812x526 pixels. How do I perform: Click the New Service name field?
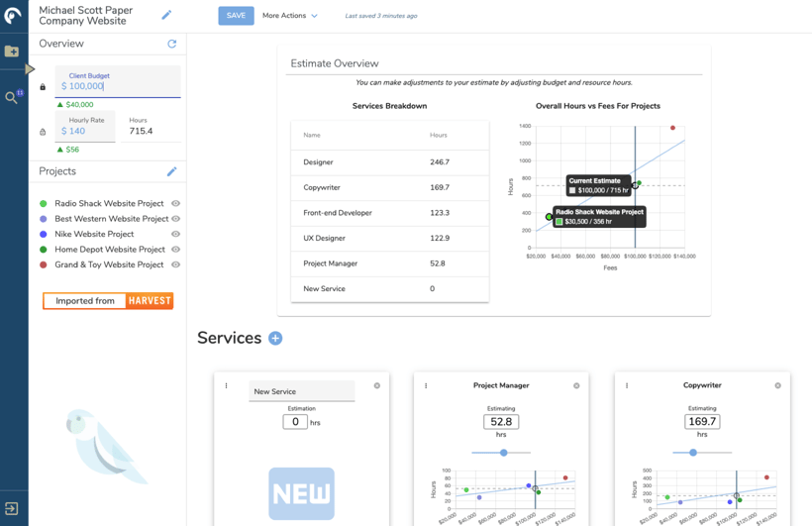[302, 391]
